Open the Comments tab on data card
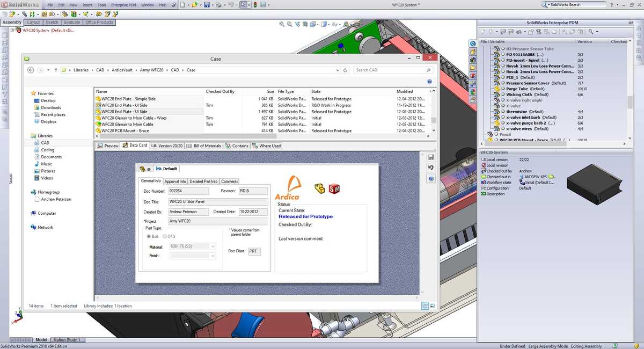644x349 pixels. 229,181
